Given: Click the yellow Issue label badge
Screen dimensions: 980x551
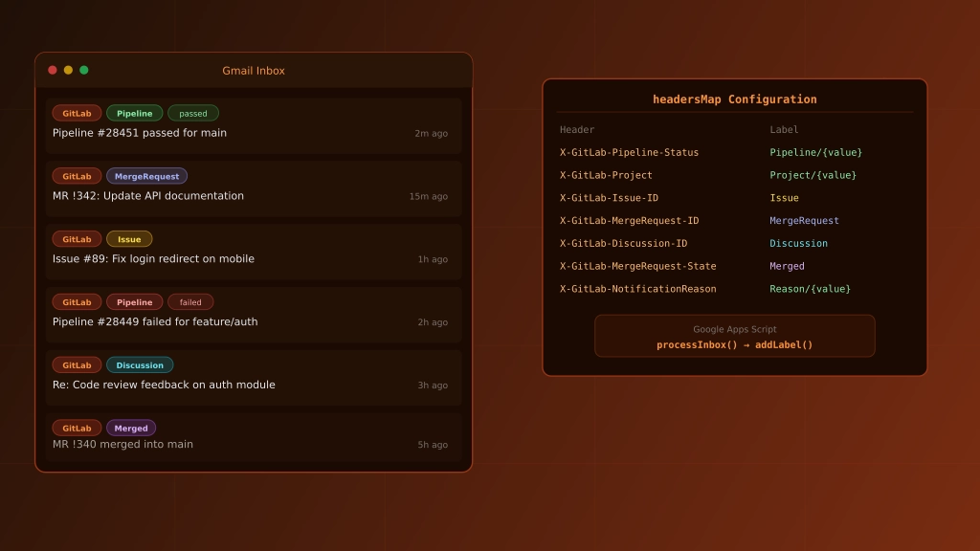Looking at the screenshot, I should point(129,239).
